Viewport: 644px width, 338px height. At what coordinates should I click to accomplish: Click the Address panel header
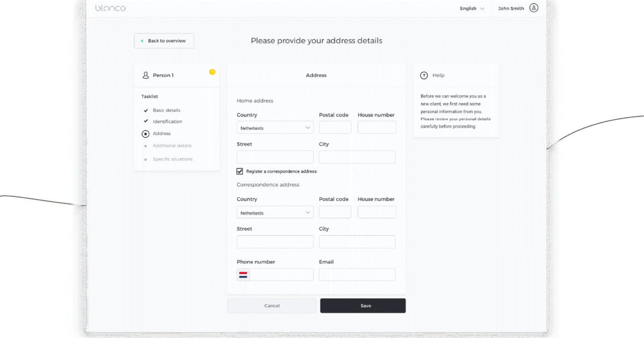pos(316,75)
